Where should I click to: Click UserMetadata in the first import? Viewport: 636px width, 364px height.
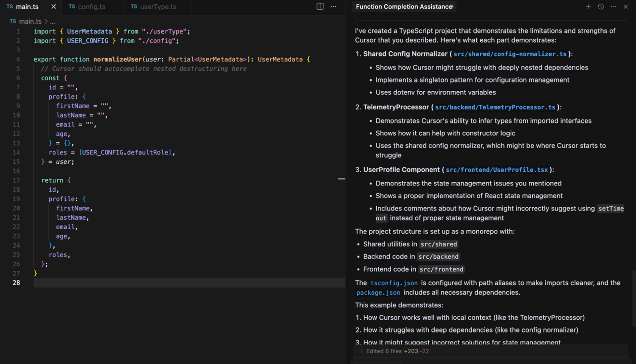[89, 31]
